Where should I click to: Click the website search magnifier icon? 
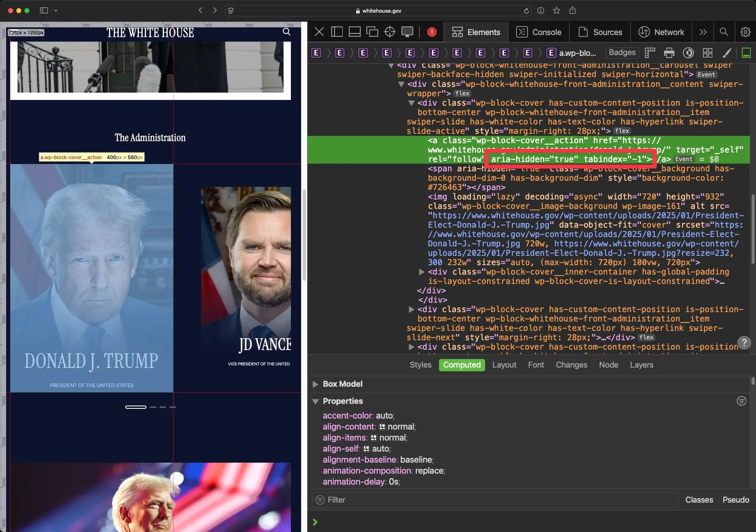pyautogui.click(x=286, y=32)
